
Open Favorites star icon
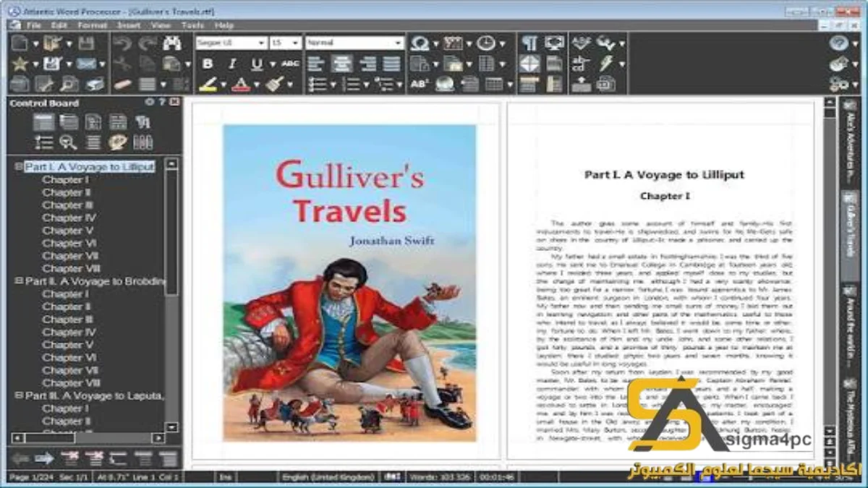click(20, 64)
